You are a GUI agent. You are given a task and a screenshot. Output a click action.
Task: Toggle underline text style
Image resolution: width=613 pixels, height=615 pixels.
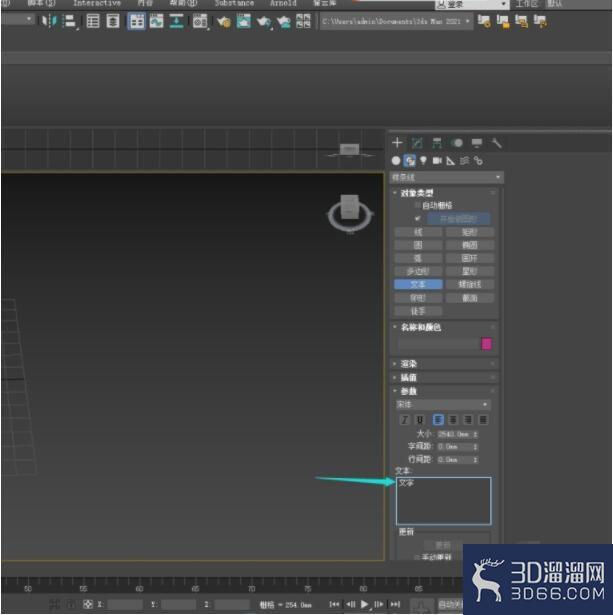point(420,420)
